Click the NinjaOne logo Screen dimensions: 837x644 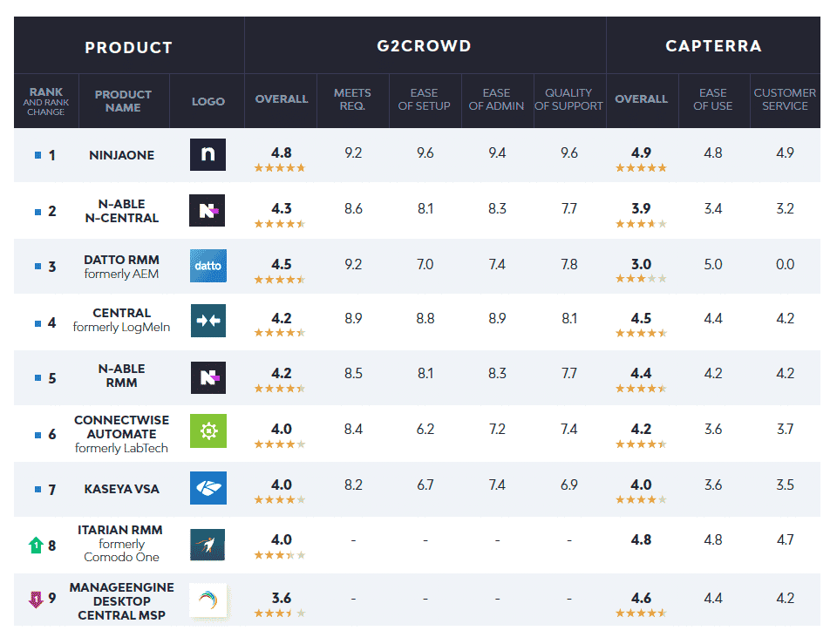(208, 155)
